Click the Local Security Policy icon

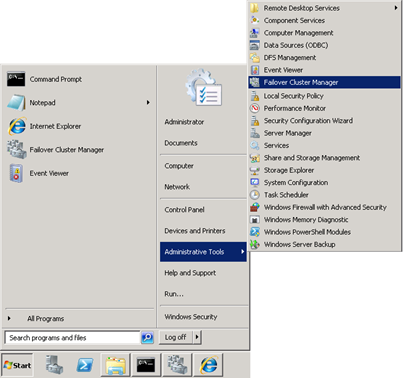click(x=255, y=96)
